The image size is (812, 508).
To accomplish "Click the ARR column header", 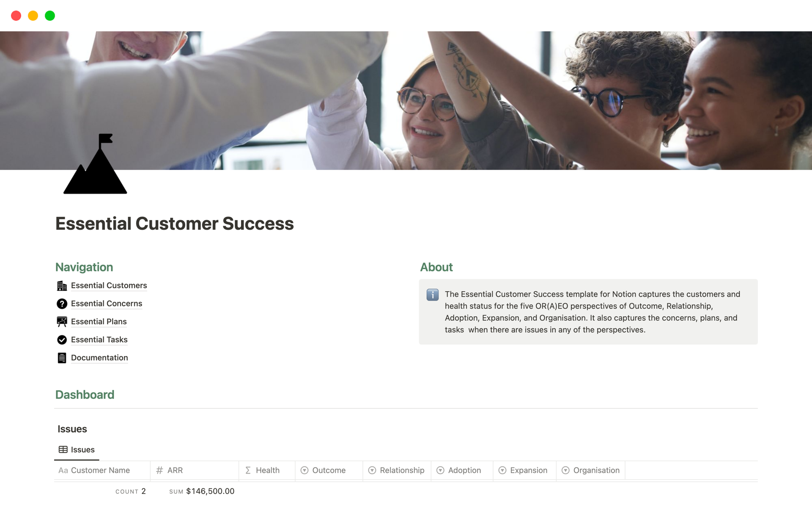I will pyautogui.click(x=176, y=469).
